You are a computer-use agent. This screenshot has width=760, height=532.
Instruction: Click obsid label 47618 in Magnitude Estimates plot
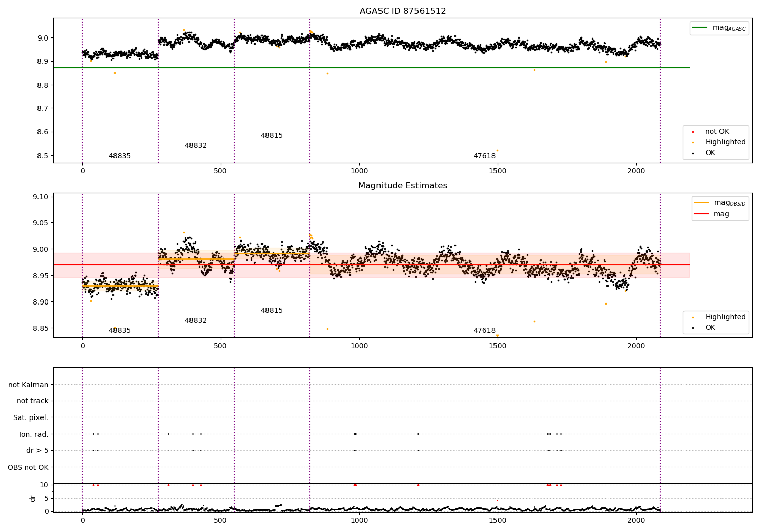point(484,331)
